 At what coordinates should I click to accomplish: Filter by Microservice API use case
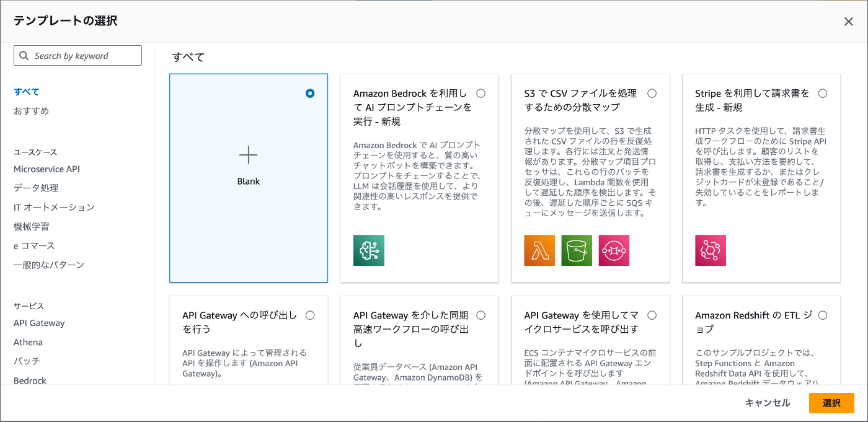tap(46, 169)
